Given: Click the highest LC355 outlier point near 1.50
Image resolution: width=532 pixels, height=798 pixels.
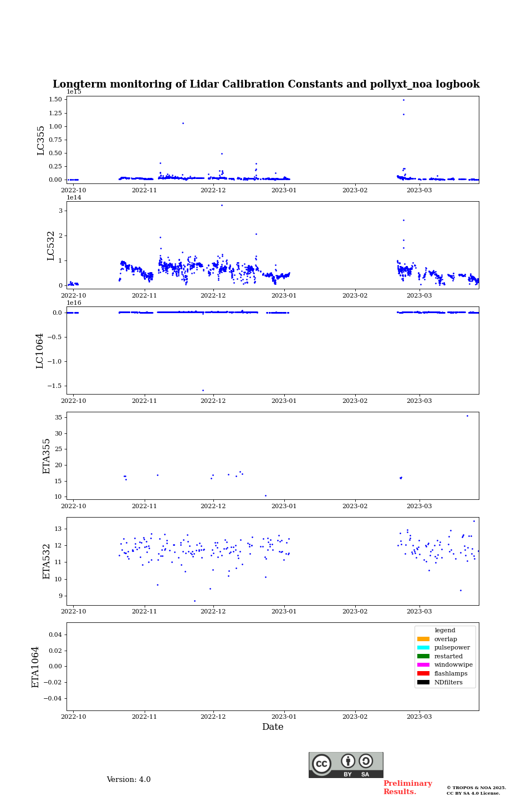Looking at the screenshot, I should pos(403,100).
